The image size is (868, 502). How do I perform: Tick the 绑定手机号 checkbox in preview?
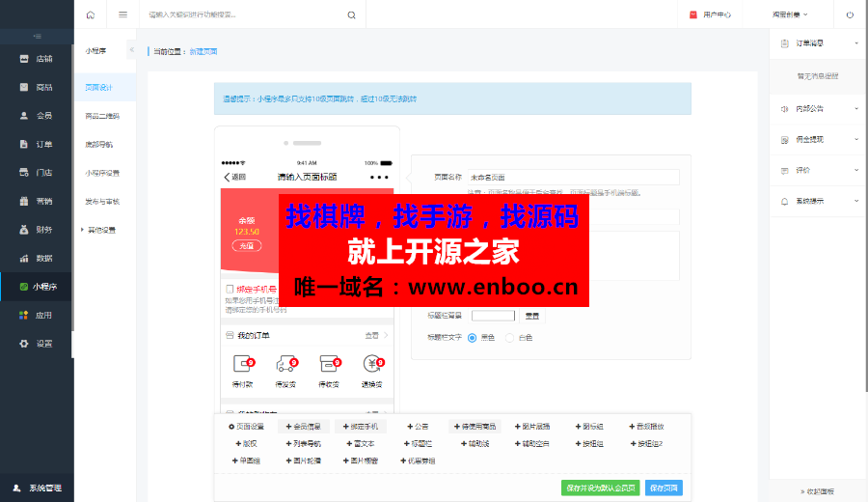(x=230, y=290)
